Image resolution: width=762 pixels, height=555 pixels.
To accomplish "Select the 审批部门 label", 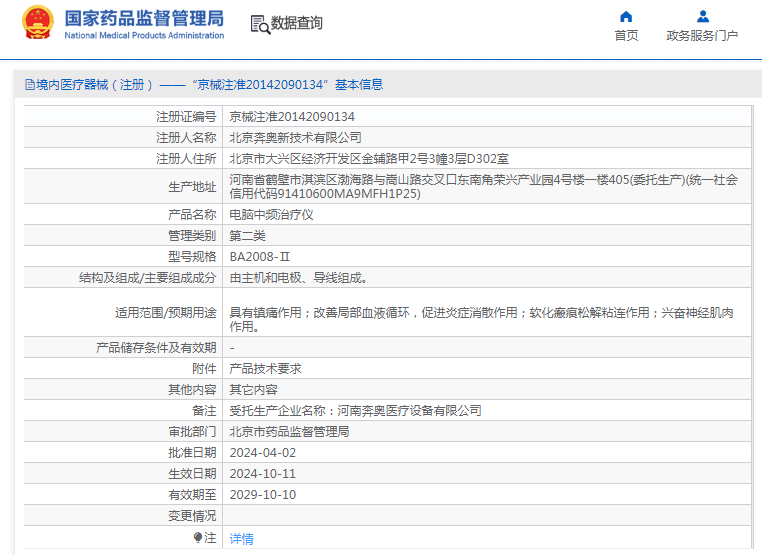I will point(192,432).
